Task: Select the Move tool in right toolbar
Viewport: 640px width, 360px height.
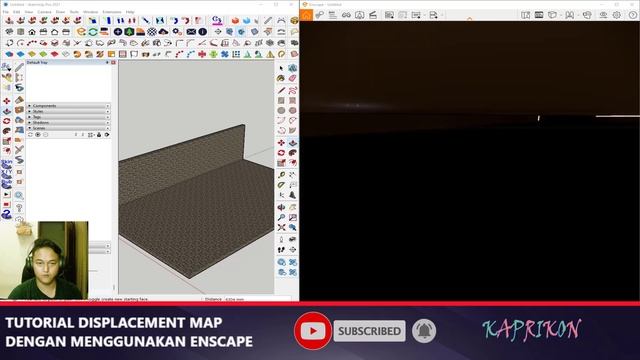Action: pyautogui.click(x=281, y=143)
